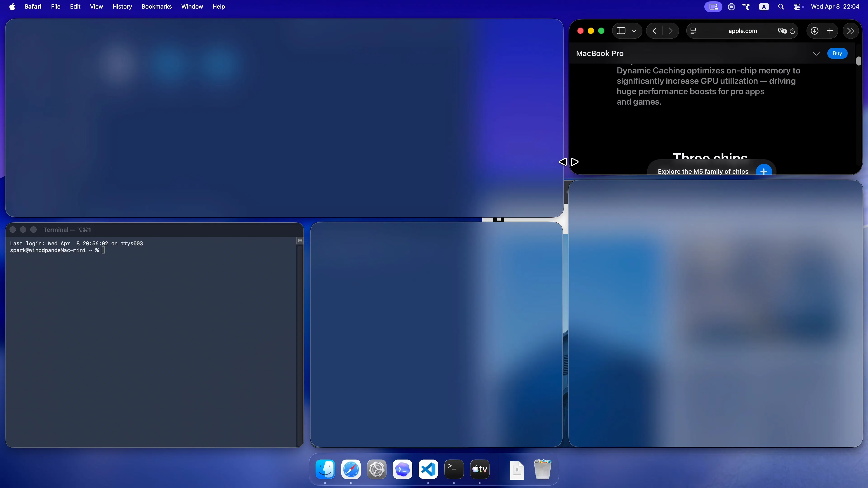Image resolution: width=868 pixels, height=488 pixels.
Task: Open Finder from the Dock
Action: 325,469
